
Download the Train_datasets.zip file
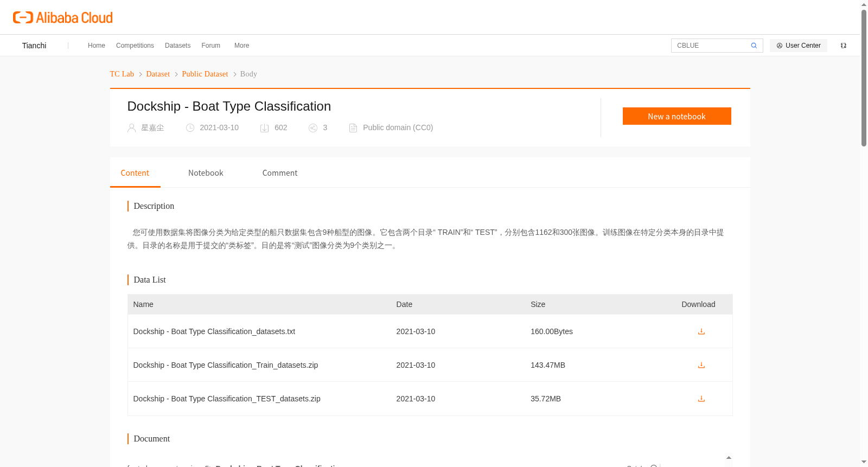click(x=701, y=365)
